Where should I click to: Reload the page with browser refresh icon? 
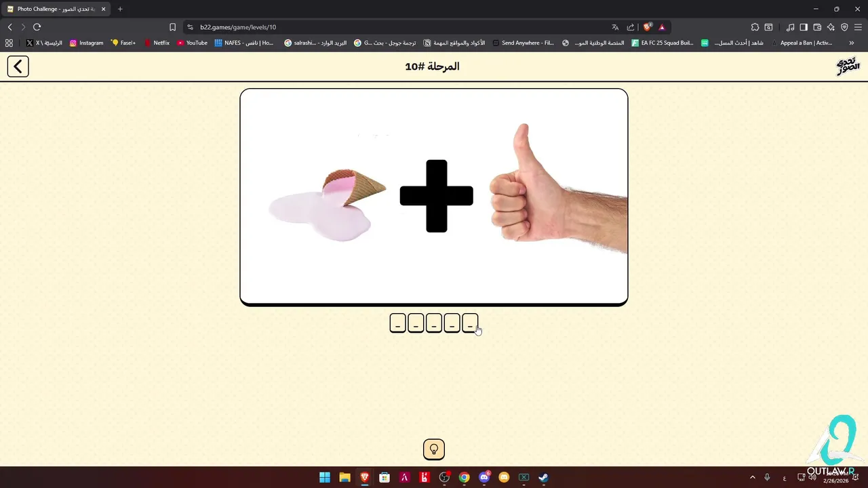tap(37, 27)
